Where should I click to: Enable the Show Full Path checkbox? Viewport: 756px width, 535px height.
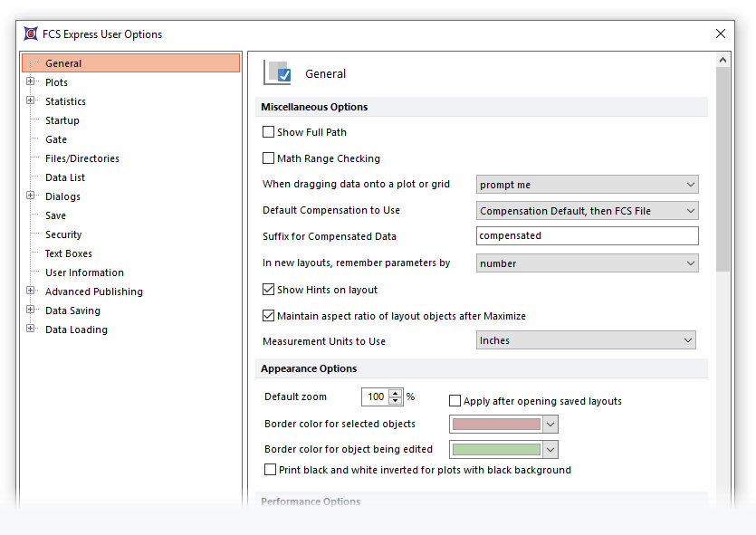pos(269,132)
